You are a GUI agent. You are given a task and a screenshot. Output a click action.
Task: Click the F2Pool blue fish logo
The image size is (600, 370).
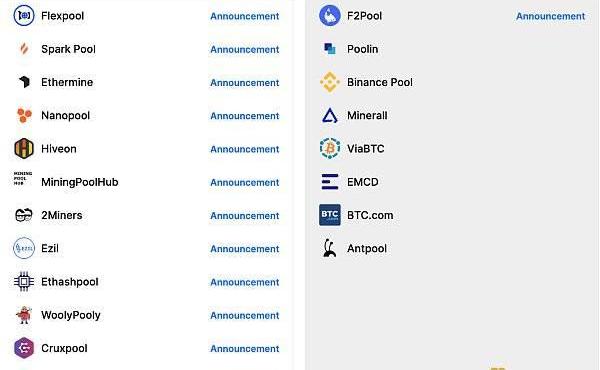click(x=329, y=16)
